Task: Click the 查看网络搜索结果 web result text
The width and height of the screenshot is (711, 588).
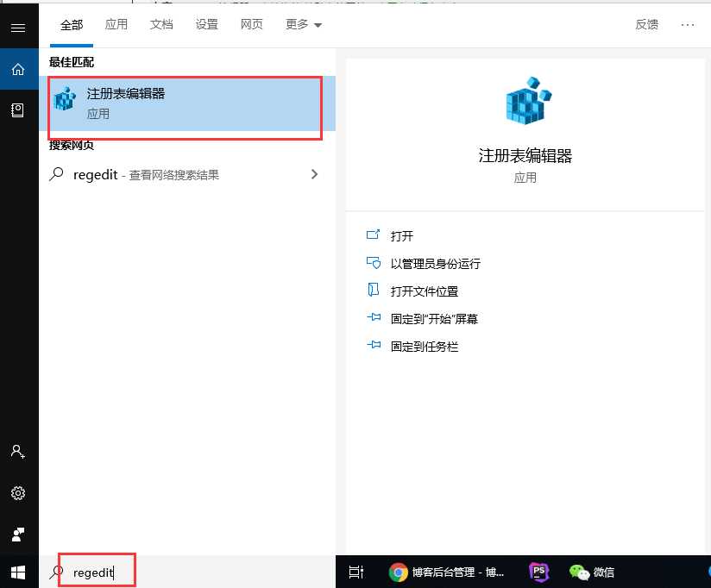Action: 174,175
